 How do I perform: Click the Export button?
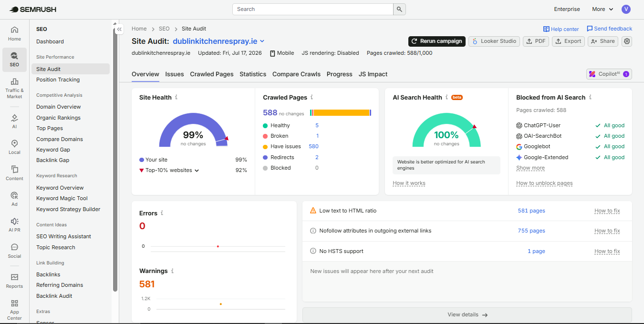[568, 41]
